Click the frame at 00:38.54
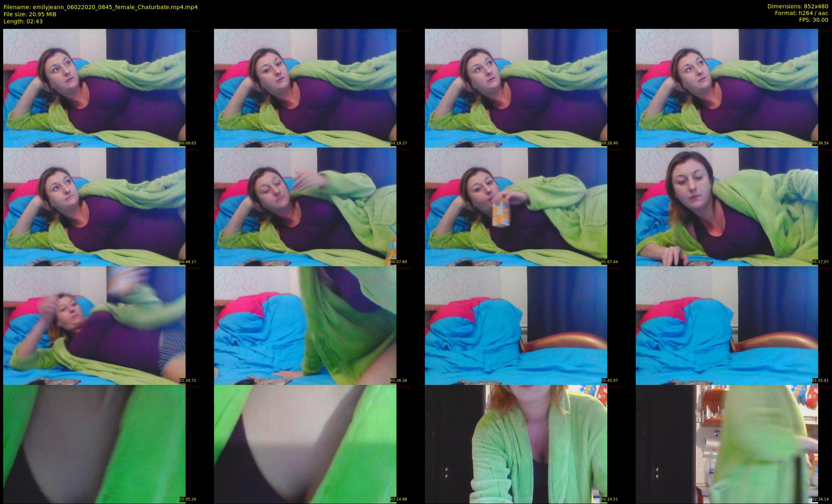832x504 pixels. click(727, 88)
